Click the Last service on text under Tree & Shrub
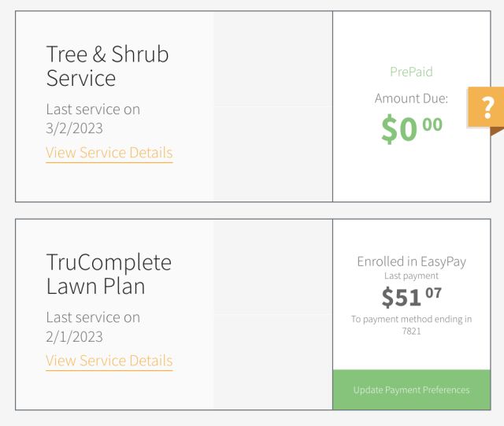The width and height of the screenshot is (504, 426). click(x=93, y=109)
